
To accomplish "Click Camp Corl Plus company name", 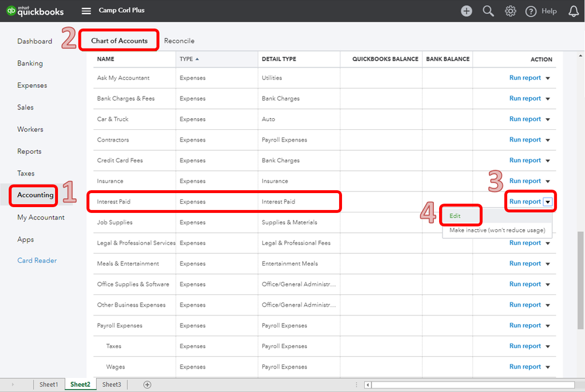I will tap(122, 11).
